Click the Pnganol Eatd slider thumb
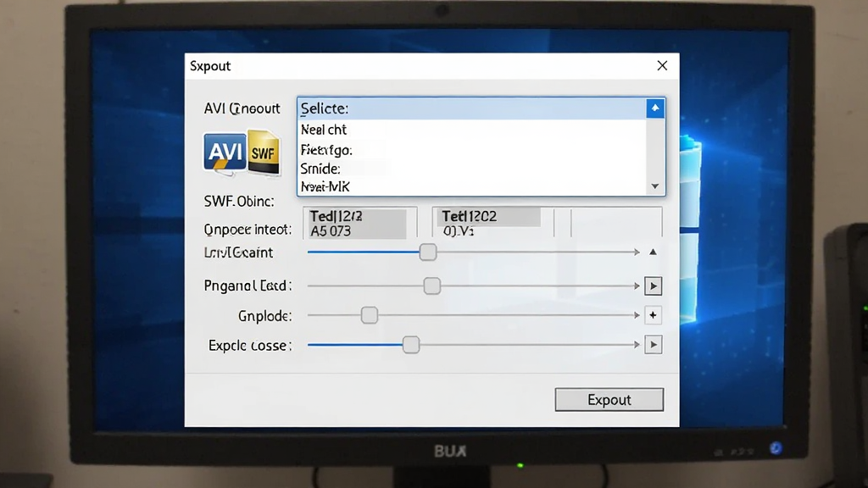 [431, 286]
